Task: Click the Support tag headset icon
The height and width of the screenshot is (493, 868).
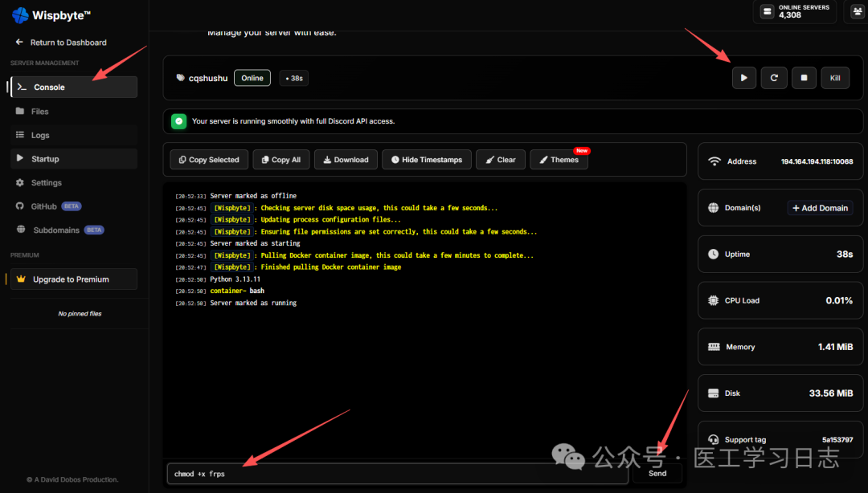Action: point(714,440)
